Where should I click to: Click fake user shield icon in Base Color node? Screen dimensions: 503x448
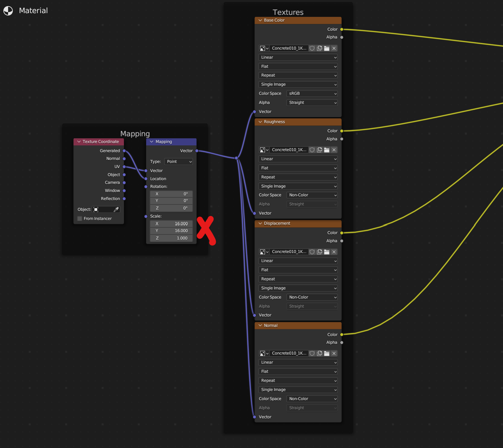[x=312, y=48]
